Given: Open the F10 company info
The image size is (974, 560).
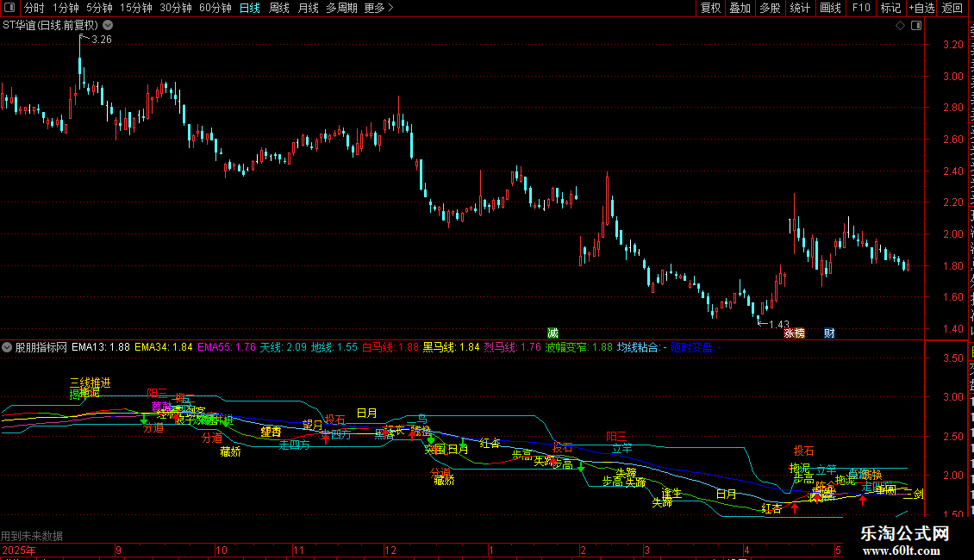Looking at the screenshot, I should pos(861,8).
